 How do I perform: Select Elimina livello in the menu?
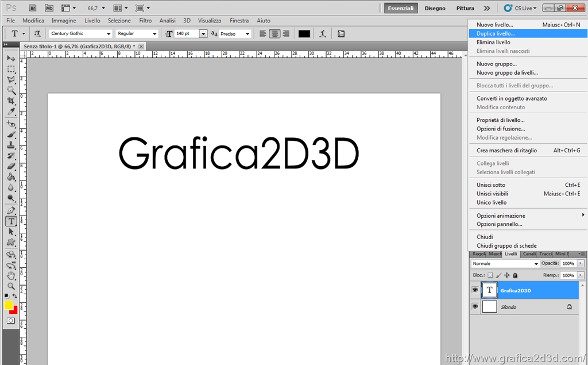tap(528, 43)
